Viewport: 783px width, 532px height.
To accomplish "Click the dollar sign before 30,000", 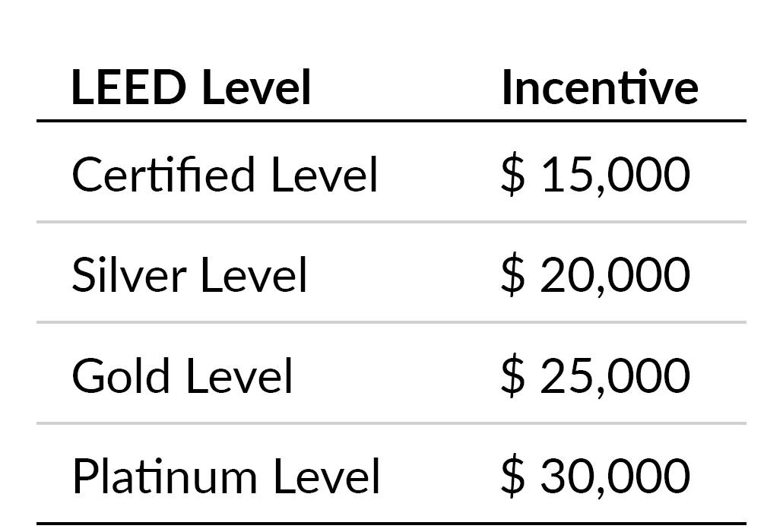I will tap(513, 476).
